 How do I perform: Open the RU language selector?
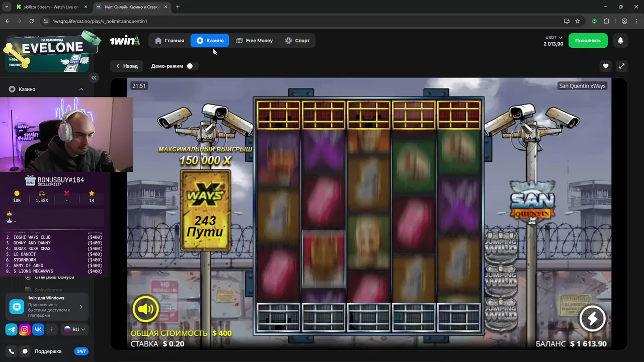[x=75, y=329]
